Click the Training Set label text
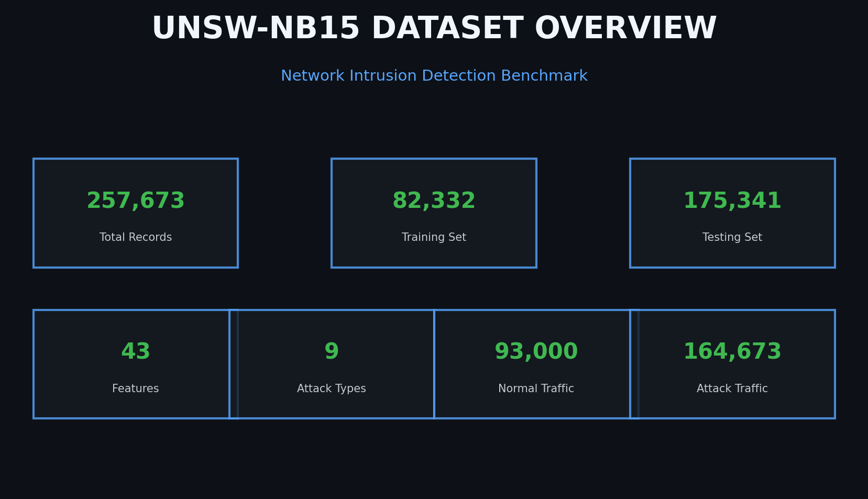 tap(434, 237)
